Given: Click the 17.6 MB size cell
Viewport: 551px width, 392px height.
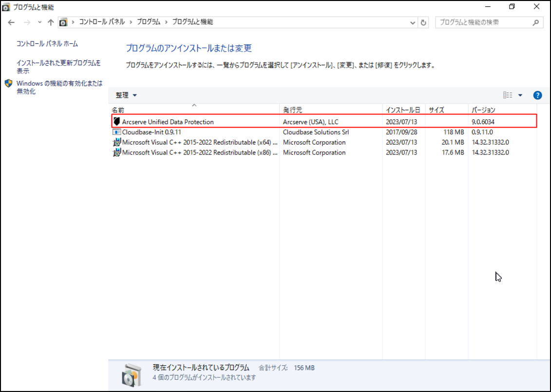Looking at the screenshot, I should pyautogui.click(x=453, y=152).
